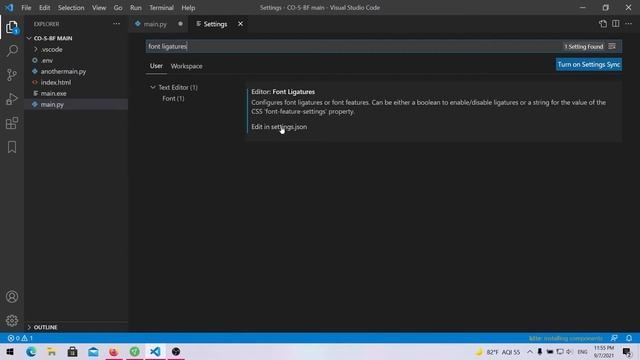Switch to the main.py editor tab
Viewport: 640px width, 360px height.
coord(155,24)
